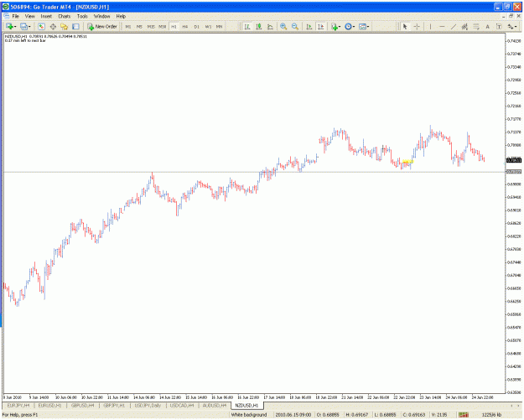Open the Periods dropdown arrow
The width and height of the screenshot is (524, 420).
pos(354,27)
